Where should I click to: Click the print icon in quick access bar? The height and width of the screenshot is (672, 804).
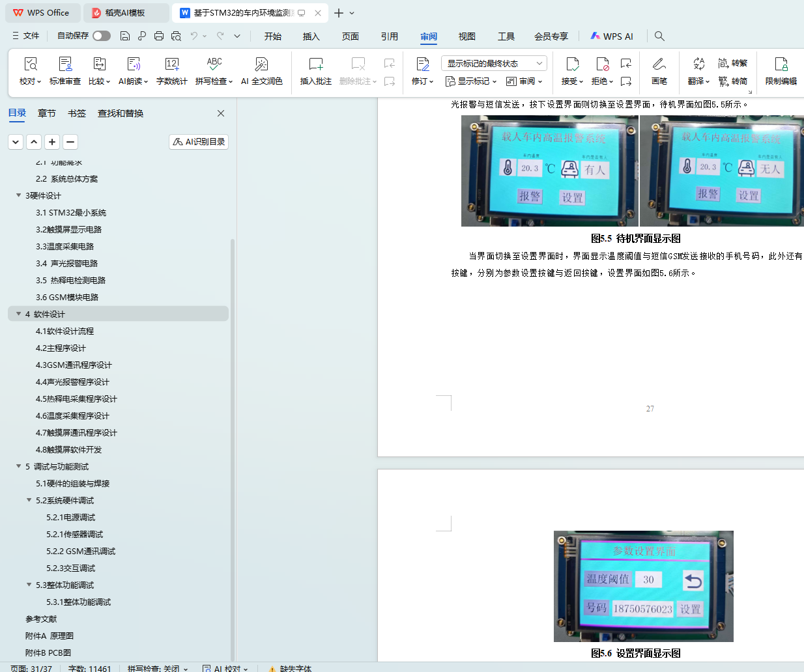click(159, 36)
